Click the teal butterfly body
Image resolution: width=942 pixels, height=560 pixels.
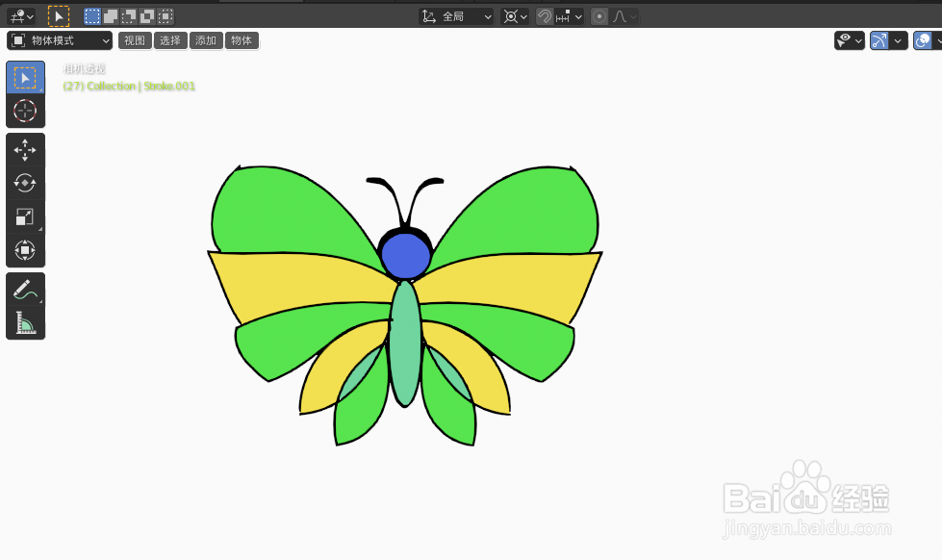click(405, 344)
